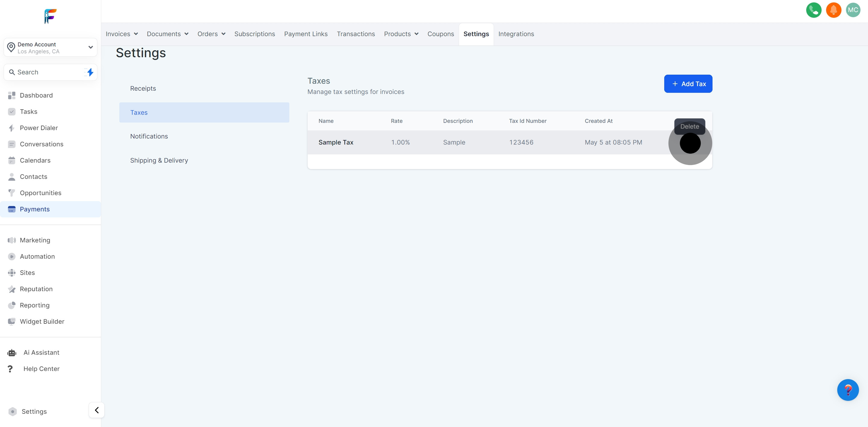Click the blue help question bubble

pyautogui.click(x=848, y=390)
